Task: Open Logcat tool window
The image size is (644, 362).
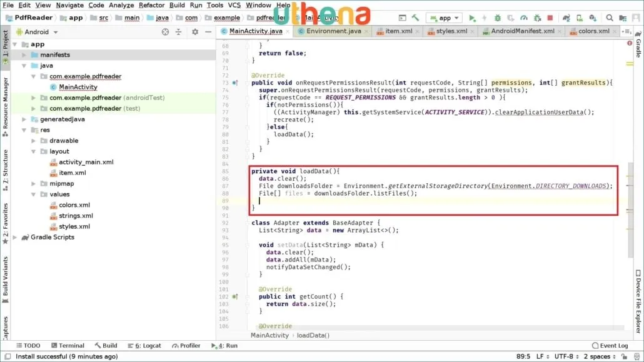Action: [x=144, y=346]
